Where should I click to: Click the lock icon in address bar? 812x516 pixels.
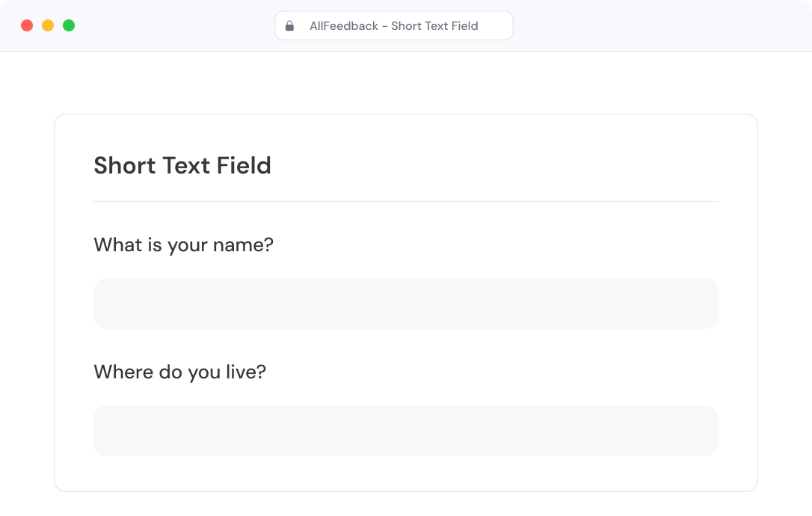pyautogui.click(x=290, y=26)
